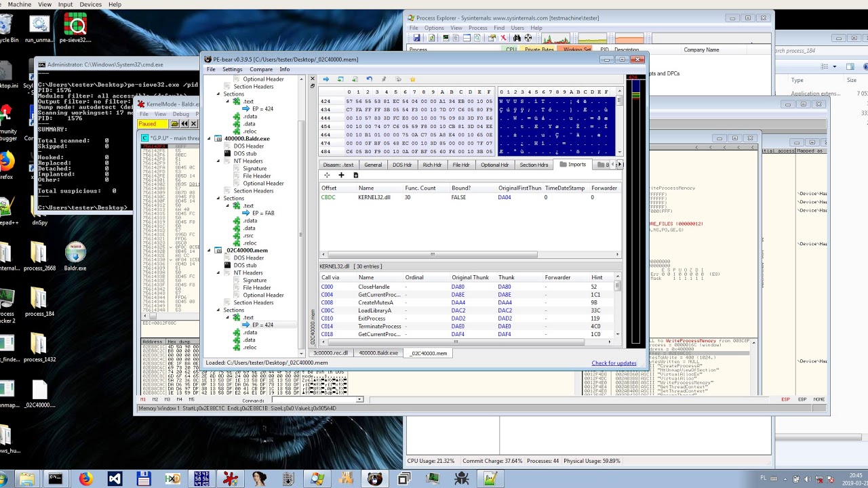The image size is (868, 488).
Task: Open the Baldr.exe desktop icon
Action: pyautogui.click(x=75, y=257)
